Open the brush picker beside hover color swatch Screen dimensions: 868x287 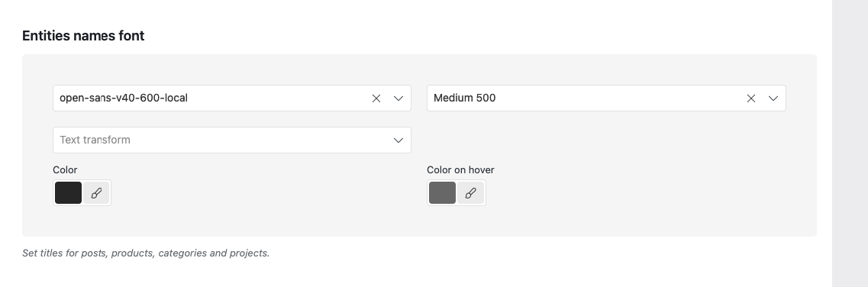470,193
